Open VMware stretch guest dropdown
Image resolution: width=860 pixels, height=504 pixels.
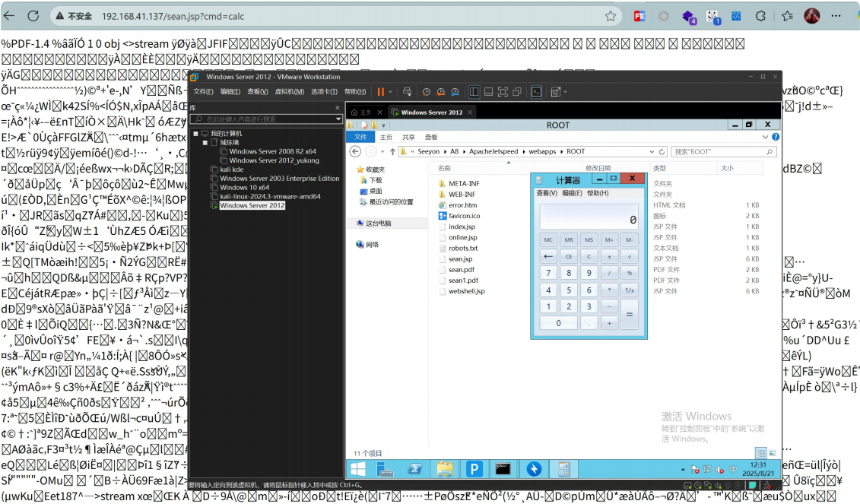(565, 92)
